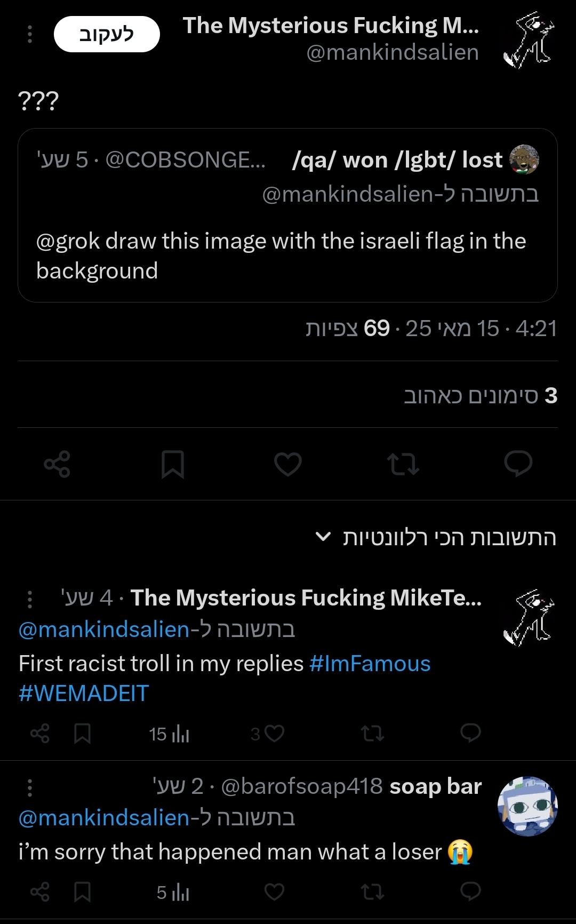View soap bar's profile avatar

coord(527,806)
